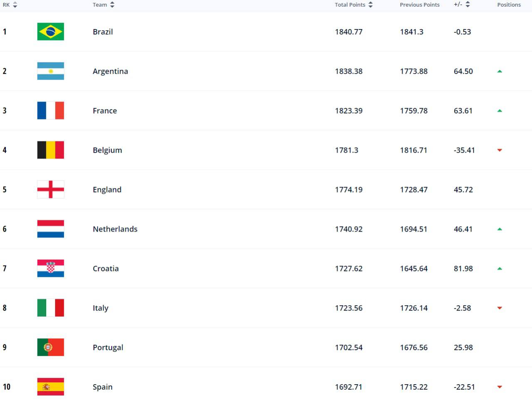Click Croatia's total points 1727.62
Image resolution: width=532 pixels, height=400 pixels.
[x=349, y=269]
